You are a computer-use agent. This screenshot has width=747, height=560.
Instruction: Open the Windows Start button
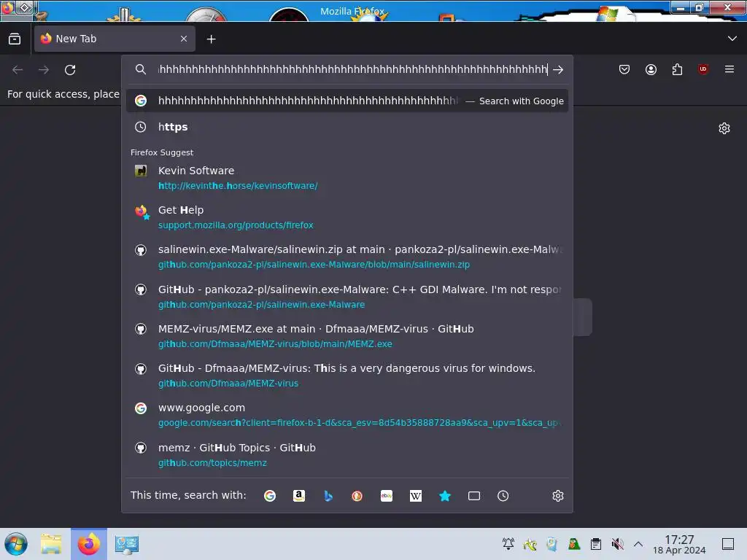[x=16, y=544]
